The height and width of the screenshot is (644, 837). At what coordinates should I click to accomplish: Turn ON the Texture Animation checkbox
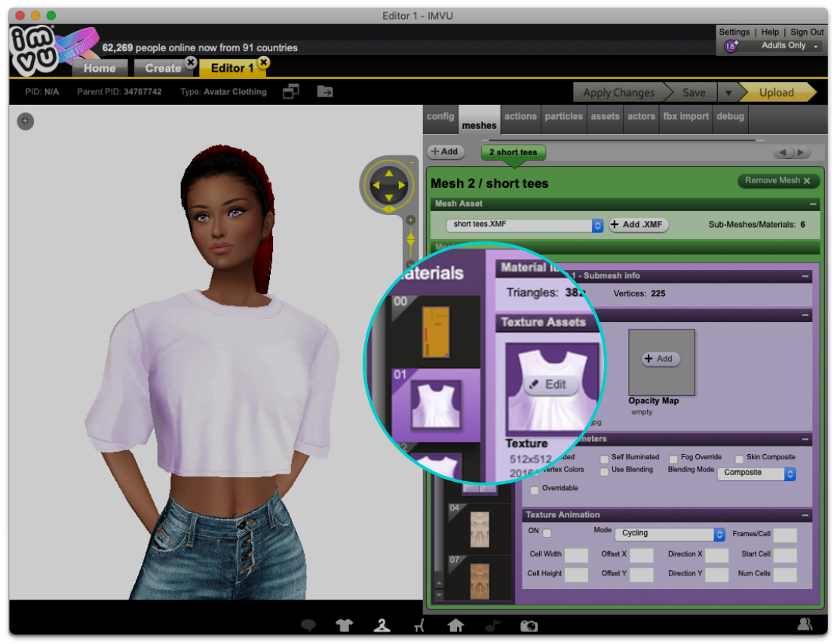click(x=547, y=532)
